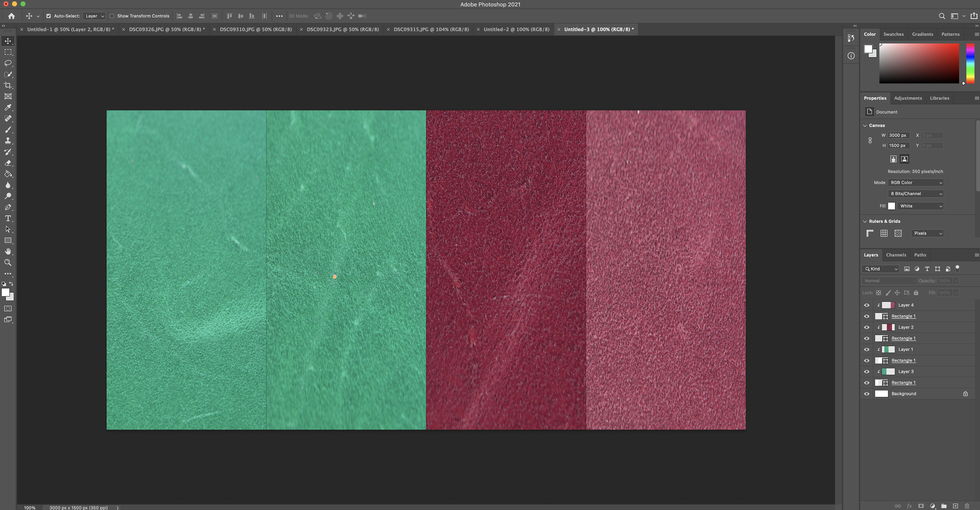Enable Show Transform Controls checkbox
The width and height of the screenshot is (980, 510).
tap(112, 16)
